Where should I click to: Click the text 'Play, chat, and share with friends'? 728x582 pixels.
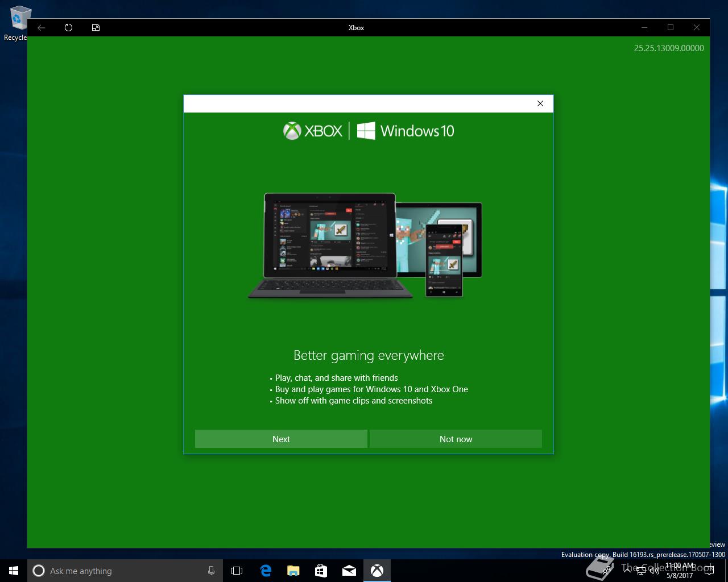click(337, 378)
